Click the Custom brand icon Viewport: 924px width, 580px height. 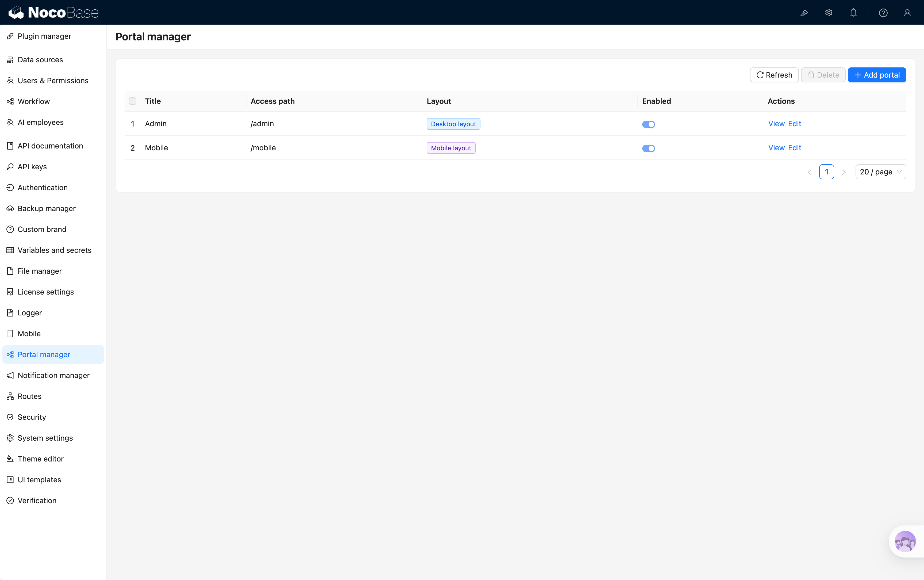[10, 229]
